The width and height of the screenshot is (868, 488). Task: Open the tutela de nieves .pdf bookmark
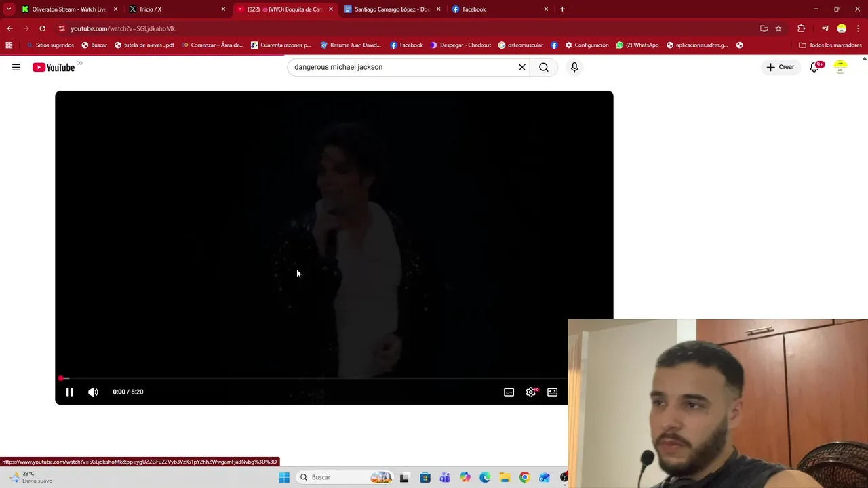coord(144,45)
